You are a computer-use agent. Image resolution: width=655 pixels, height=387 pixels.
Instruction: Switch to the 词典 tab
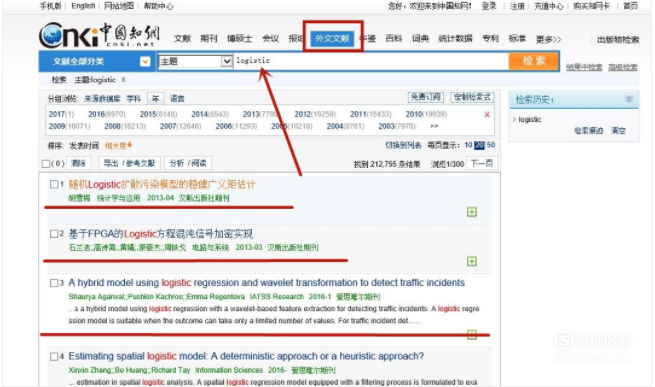point(420,38)
